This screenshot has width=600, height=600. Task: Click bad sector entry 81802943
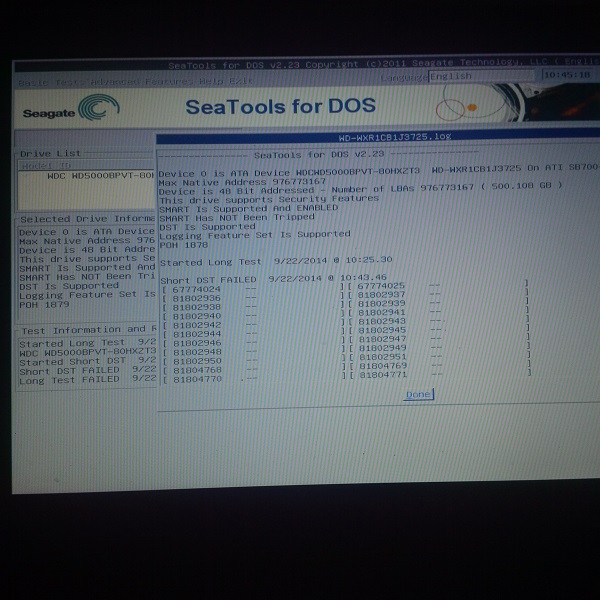point(382,321)
